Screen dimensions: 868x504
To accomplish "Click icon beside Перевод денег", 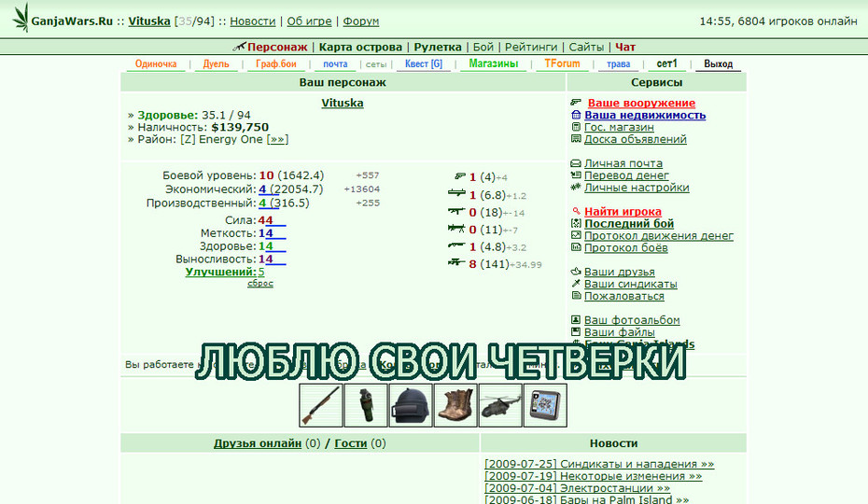I will (x=576, y=175).
